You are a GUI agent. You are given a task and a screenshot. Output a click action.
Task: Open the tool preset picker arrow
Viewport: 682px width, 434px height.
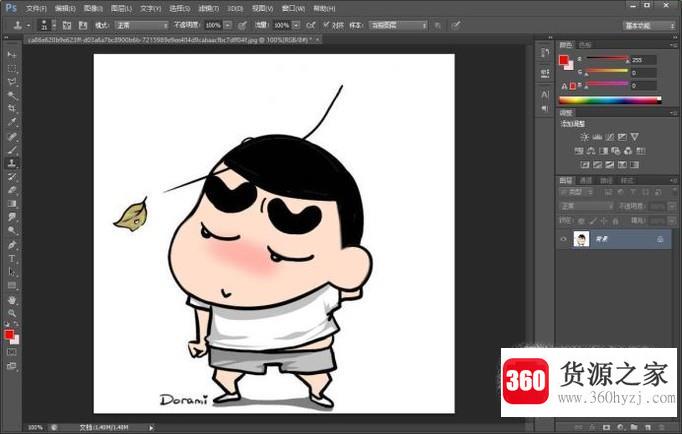tap(28, 25)
